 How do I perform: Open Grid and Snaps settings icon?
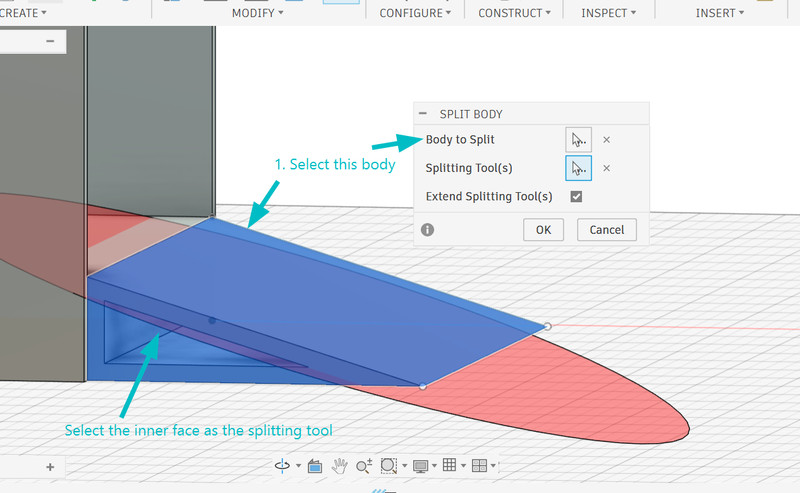pos(449,465)
